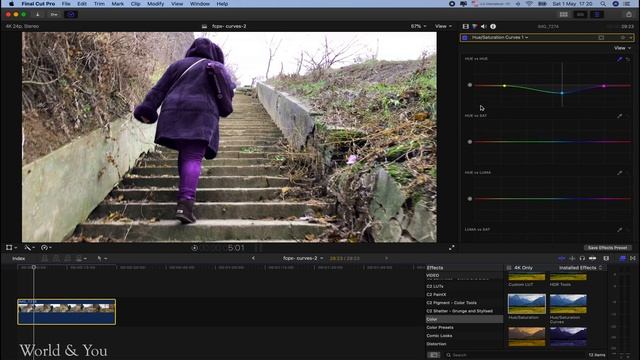This screenshot has height=360, width=640.
Task: Click blue control point on HUE vs HUE
Action: (562, 93)
